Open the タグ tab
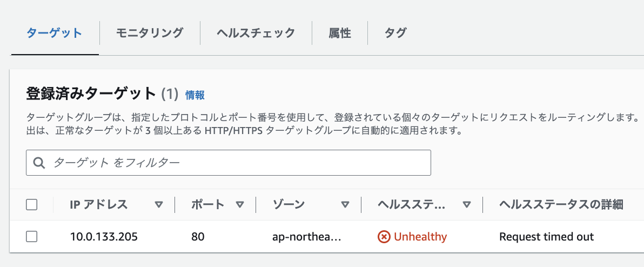The image size is (644, 267). pyautogui.click(x=395, y=34)
